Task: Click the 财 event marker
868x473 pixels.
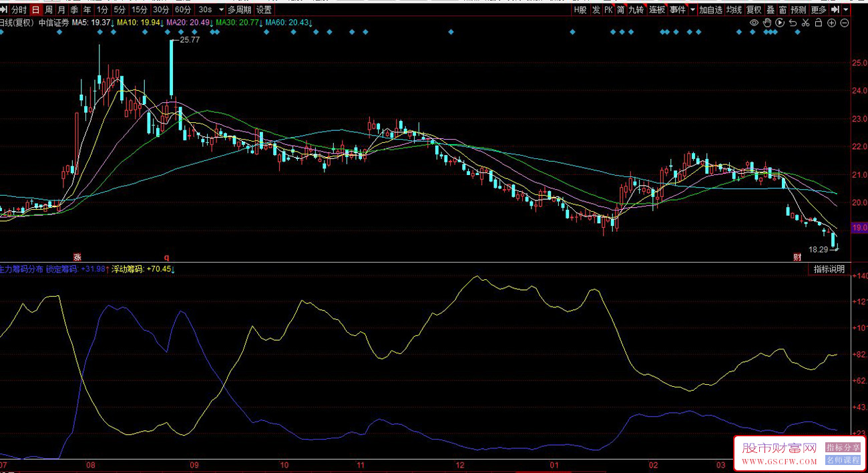Action: 797,257
